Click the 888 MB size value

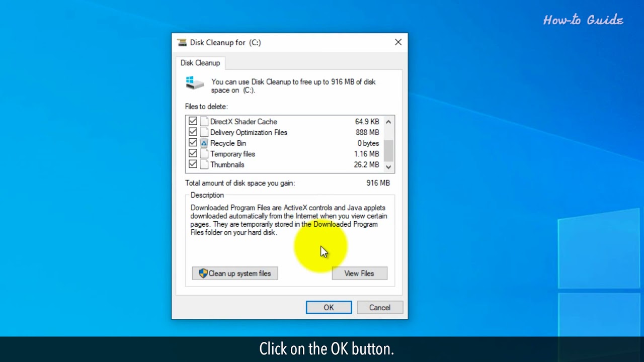[367, 132]
